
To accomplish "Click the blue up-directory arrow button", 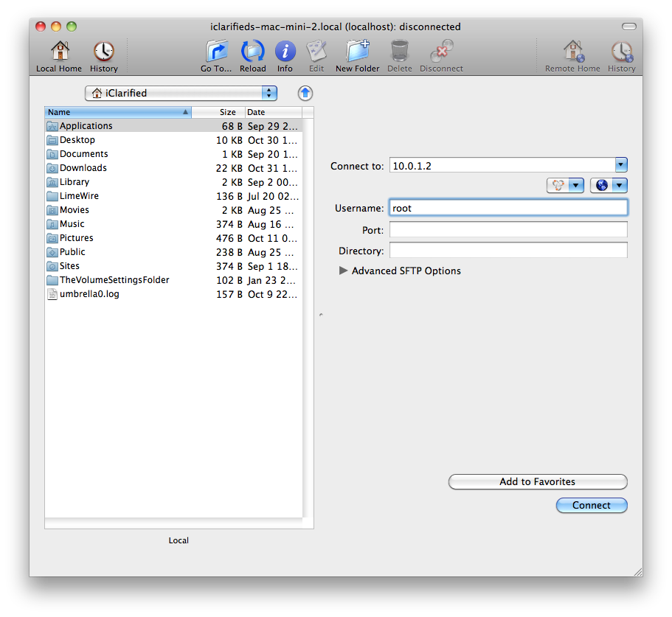I will pyautogui.click(x=305, y=93).
